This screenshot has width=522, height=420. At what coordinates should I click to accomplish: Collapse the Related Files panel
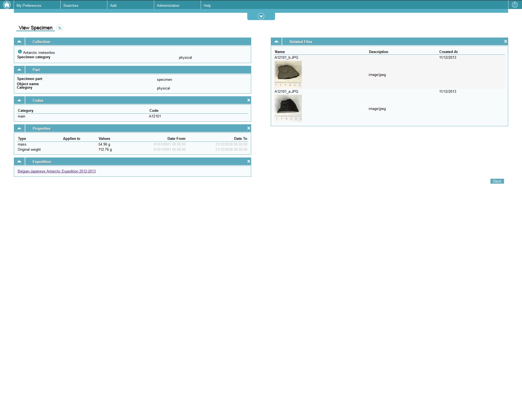(x=276, y=42)
